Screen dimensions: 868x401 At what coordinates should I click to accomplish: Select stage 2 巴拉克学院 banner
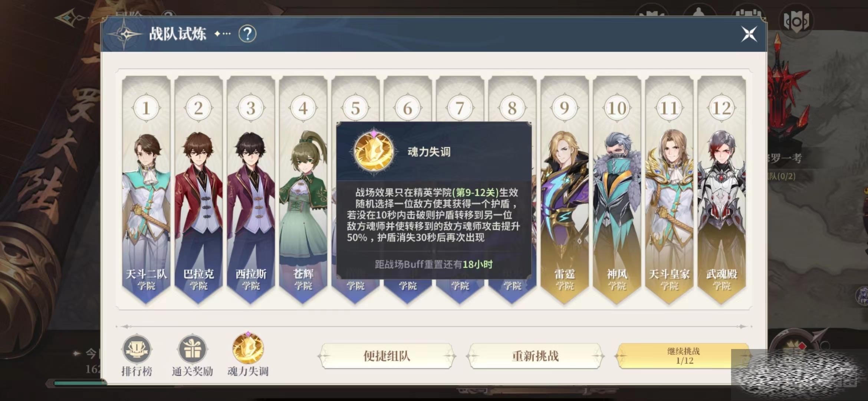198,190
